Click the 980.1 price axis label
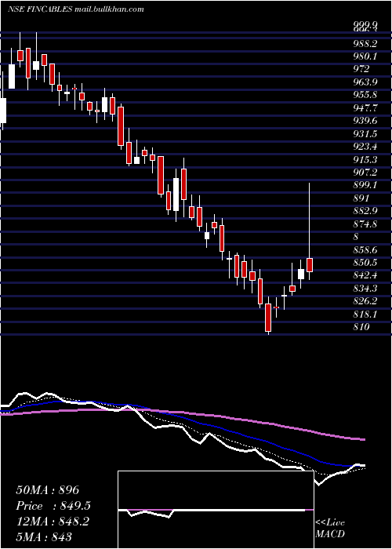This screenshot has height=549, width=392. coord(365,56)
